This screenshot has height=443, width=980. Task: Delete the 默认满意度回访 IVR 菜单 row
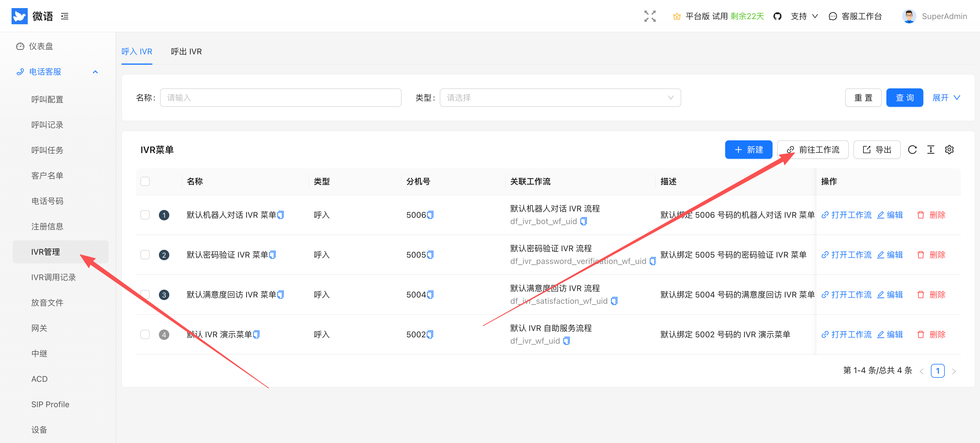tap(931, 295)
